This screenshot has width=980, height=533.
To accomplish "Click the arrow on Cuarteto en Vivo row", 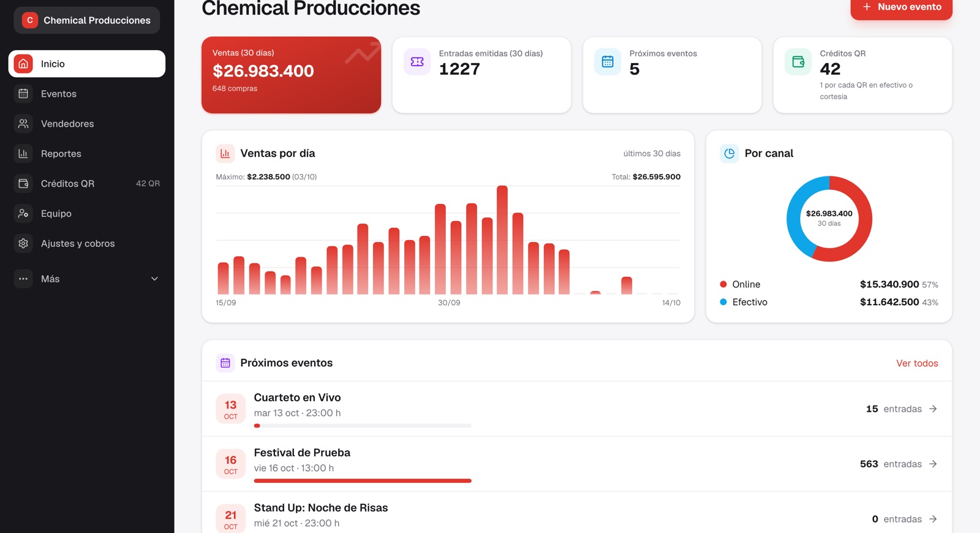I will [933, 409].
